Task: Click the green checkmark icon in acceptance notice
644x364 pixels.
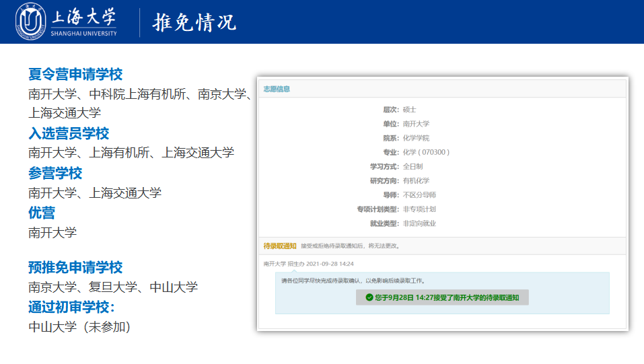Action: point(369,297)
